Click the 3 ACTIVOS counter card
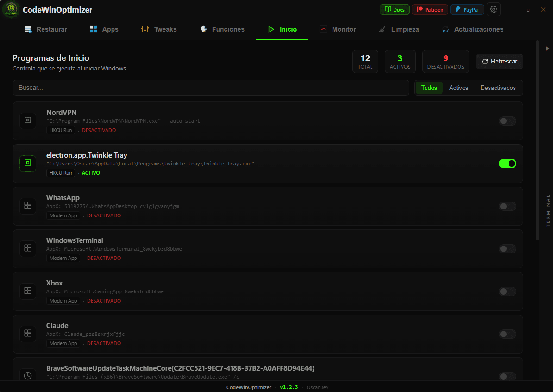 [x=400, y=61]
